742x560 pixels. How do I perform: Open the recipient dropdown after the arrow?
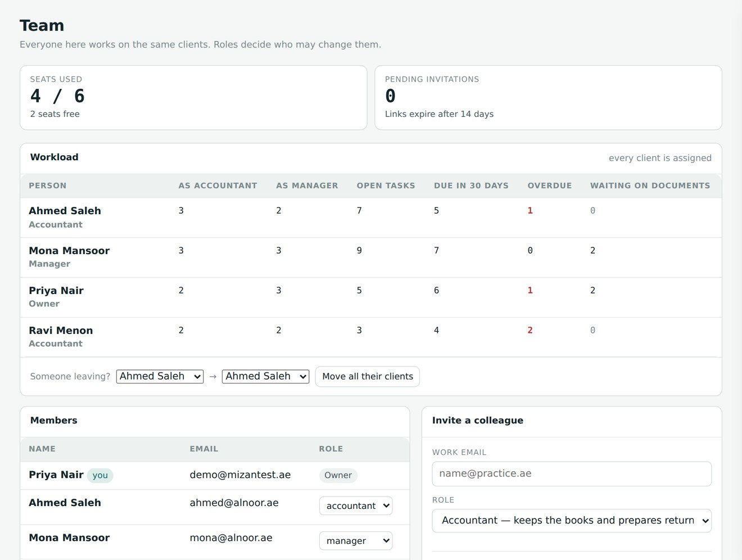tap(265, 376)
